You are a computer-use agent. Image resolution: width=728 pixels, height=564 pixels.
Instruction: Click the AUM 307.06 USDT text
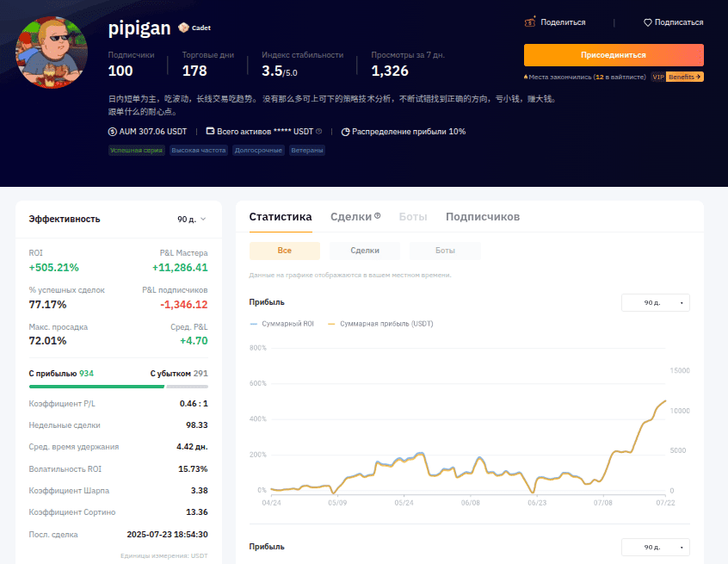(x=153, y=132)
